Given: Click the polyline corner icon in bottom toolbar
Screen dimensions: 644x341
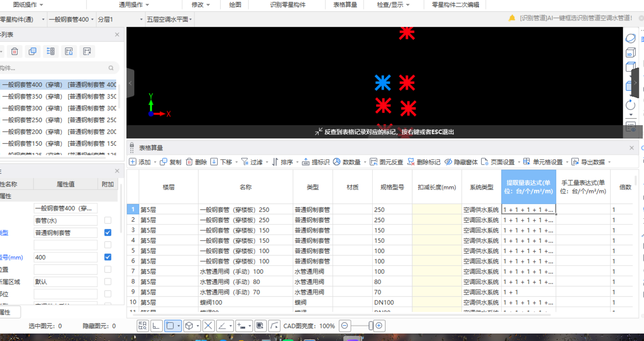Looking at the screenshot, I should tap(274, 326).
